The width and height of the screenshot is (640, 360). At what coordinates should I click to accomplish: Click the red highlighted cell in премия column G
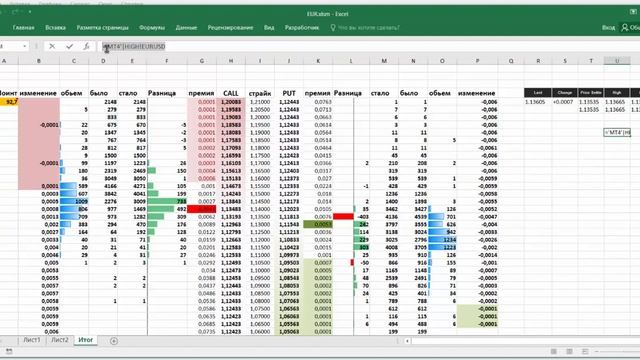[202, 209]
